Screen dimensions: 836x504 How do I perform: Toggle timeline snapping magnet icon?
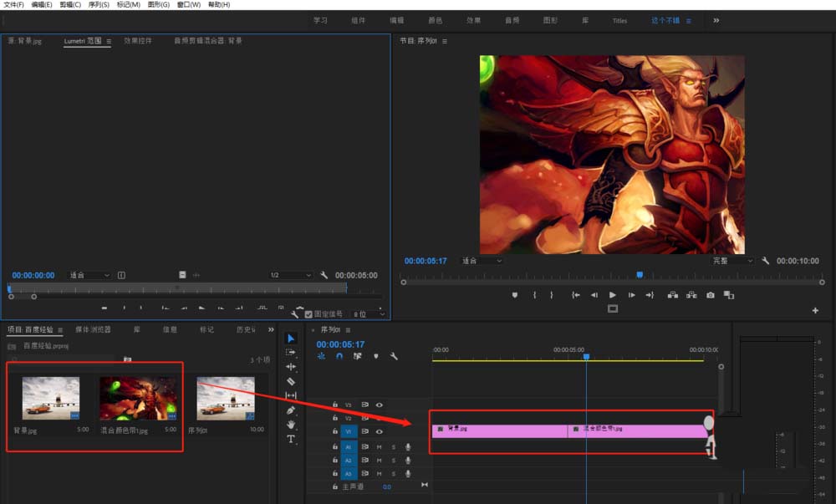(x=339, y=356)
